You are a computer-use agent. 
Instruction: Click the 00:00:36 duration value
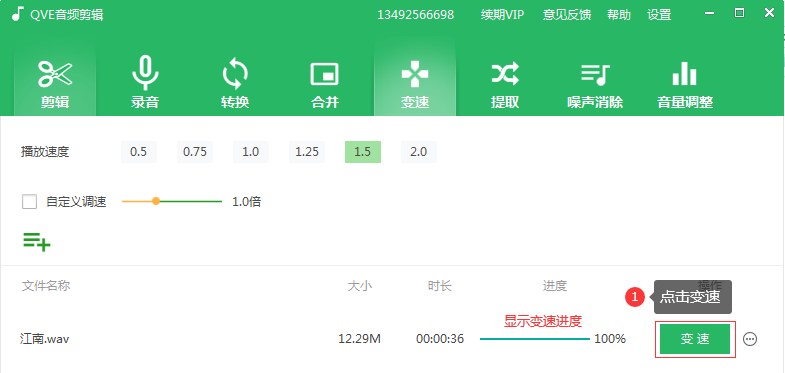click(x=440, y=339)
